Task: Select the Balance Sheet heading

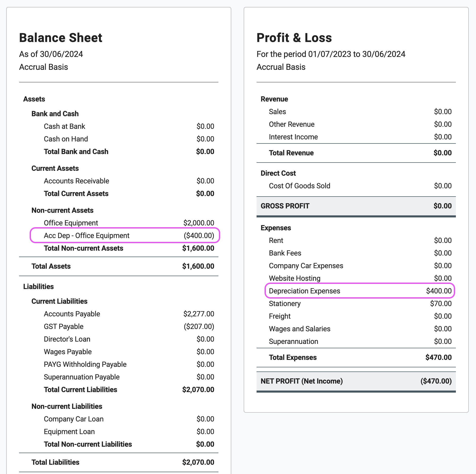Action: 61,38
